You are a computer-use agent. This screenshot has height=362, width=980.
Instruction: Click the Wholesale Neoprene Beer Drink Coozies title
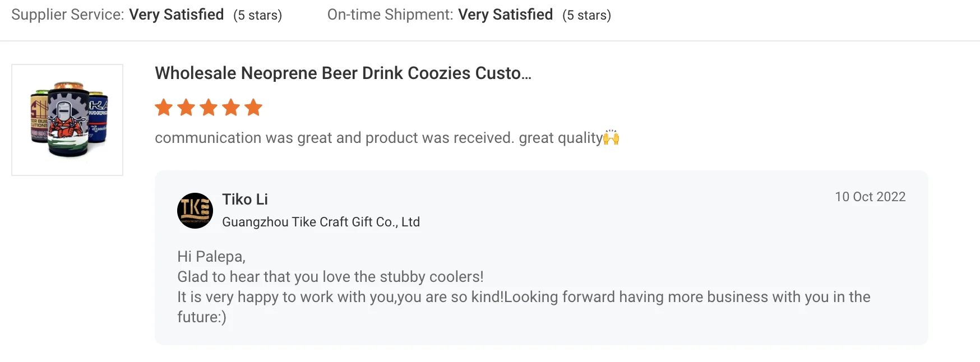coord(343,73)
